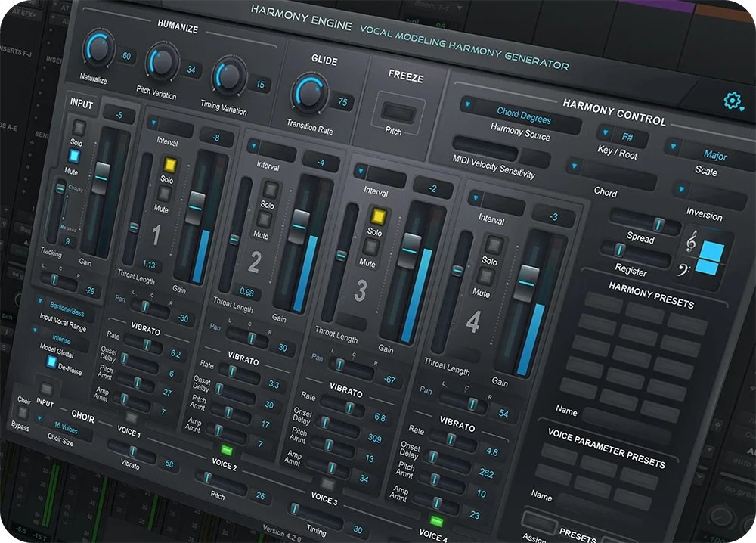The width and height of the screenshot is (756, 543).
Task: Click the bass clef icon
Action: click(683, 270)
